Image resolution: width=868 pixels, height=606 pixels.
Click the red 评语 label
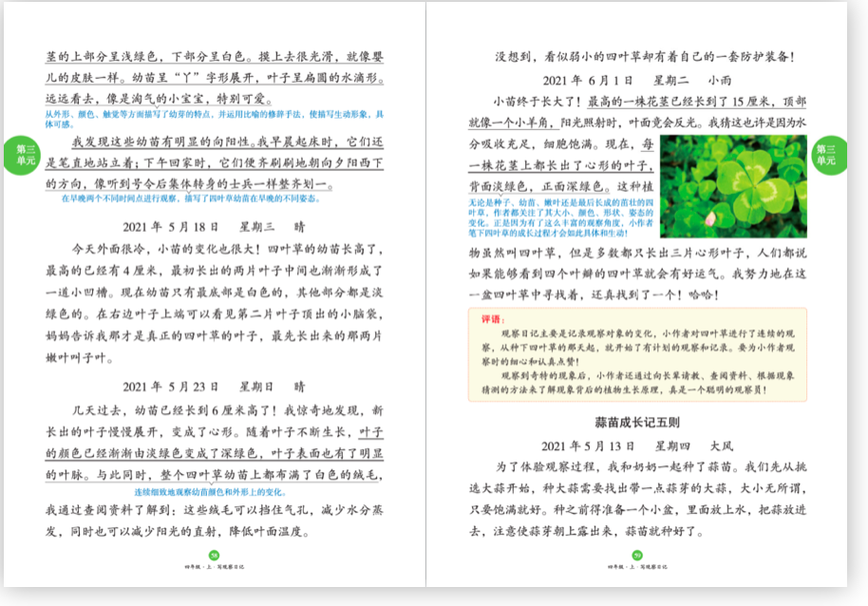[x=493, y=319]
